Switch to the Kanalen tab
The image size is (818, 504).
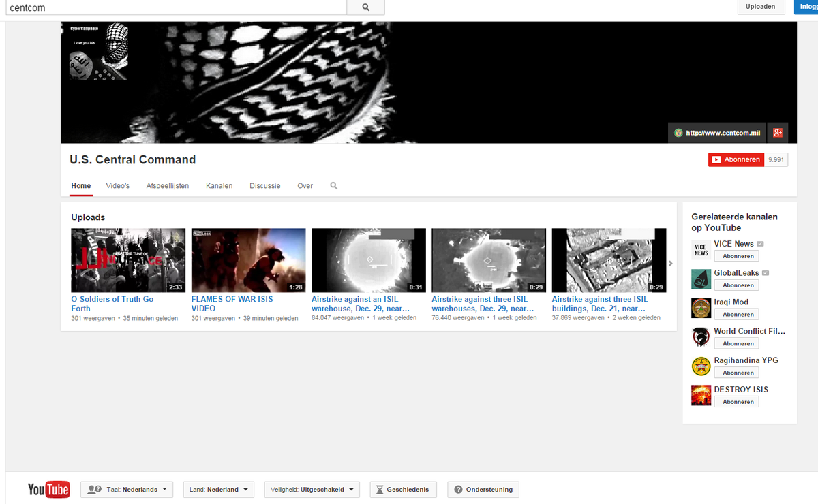(219, 186)
